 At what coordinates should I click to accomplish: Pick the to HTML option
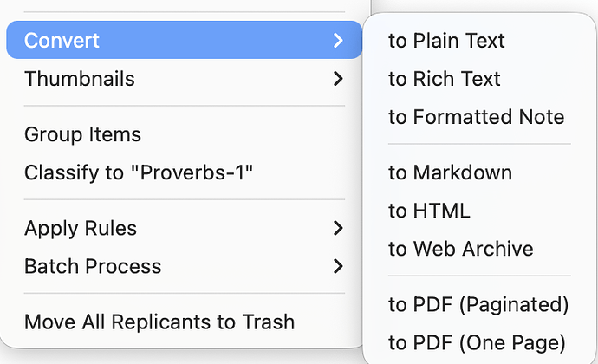(429, 211)
